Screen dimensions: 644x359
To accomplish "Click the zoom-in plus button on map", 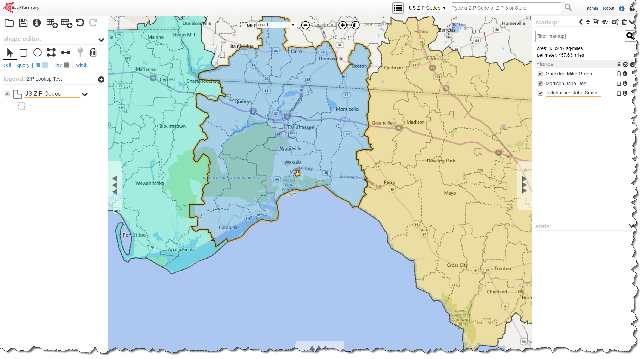I will coord(342,25).
